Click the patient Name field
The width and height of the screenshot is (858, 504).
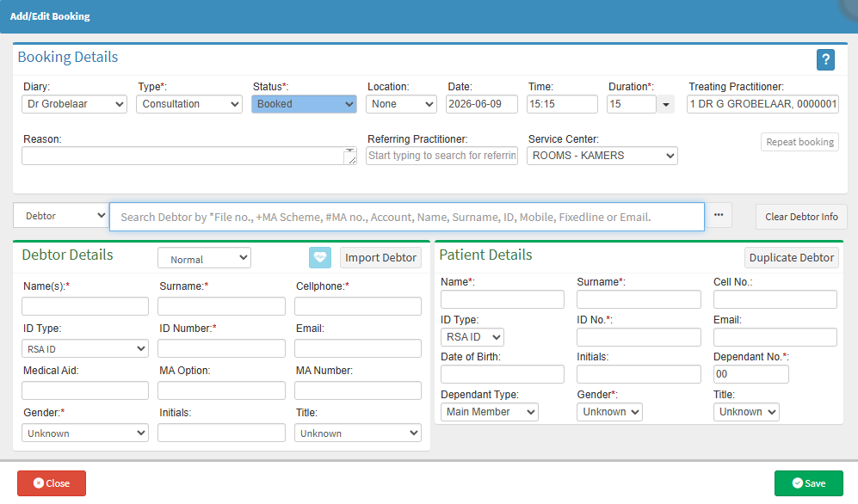(x=503, y=299)
